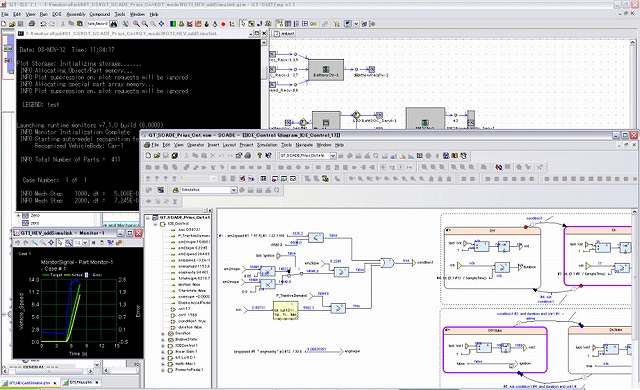
Task: Click the Target green legend entry in Monitor-1
Action: [x=52, y=275]
